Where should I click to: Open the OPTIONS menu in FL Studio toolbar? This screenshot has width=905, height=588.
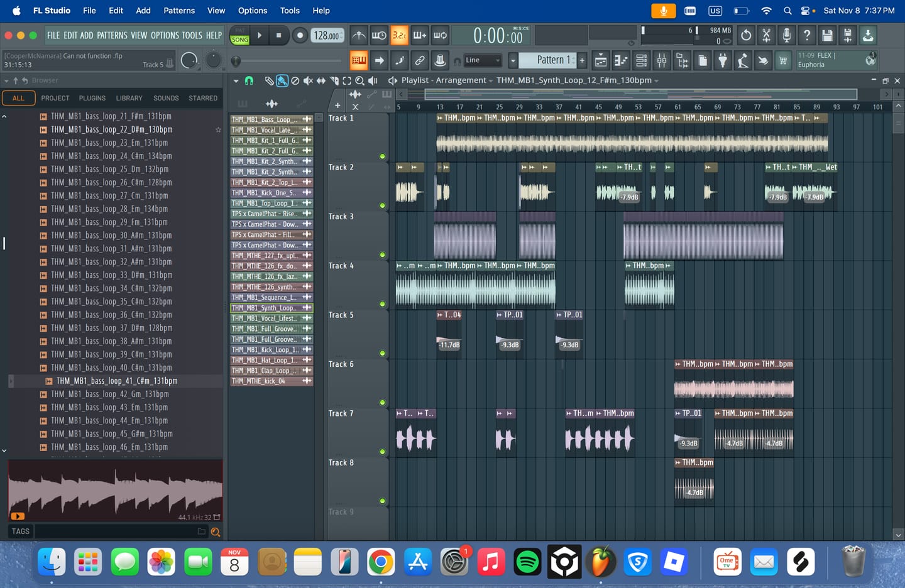(165, 35)
